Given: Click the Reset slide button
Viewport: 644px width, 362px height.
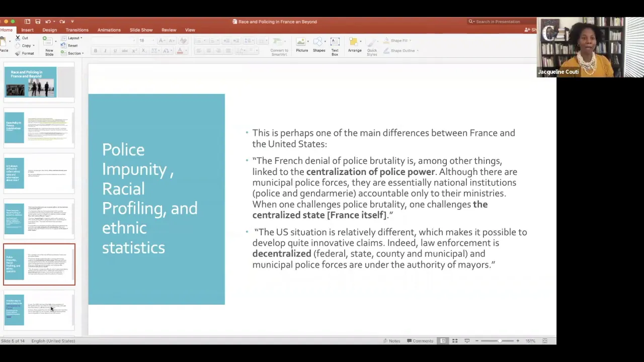Looking at the screenshot, I should 70,45.
